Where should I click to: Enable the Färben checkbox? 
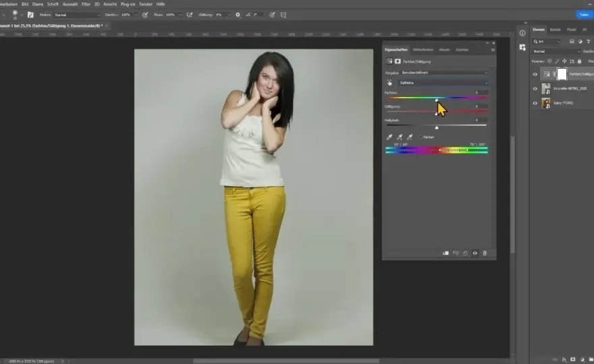click(x=421, y=137)
